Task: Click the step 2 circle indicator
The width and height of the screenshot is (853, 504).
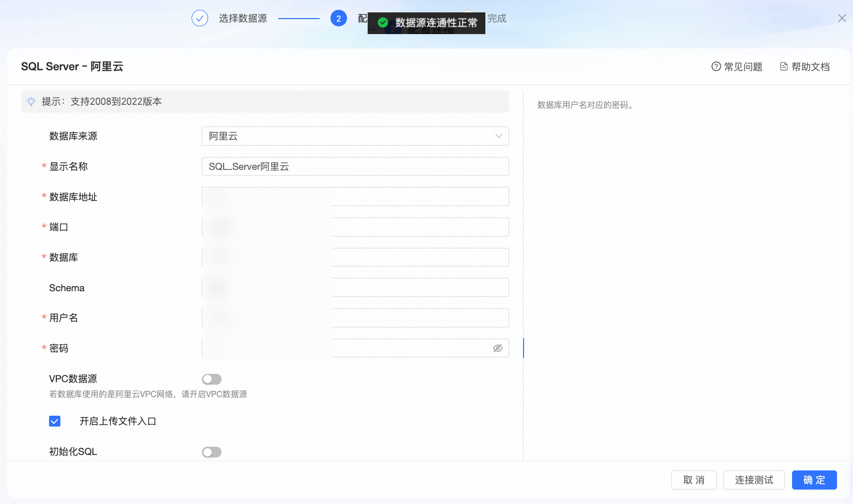Action: [x=339, y=19]
